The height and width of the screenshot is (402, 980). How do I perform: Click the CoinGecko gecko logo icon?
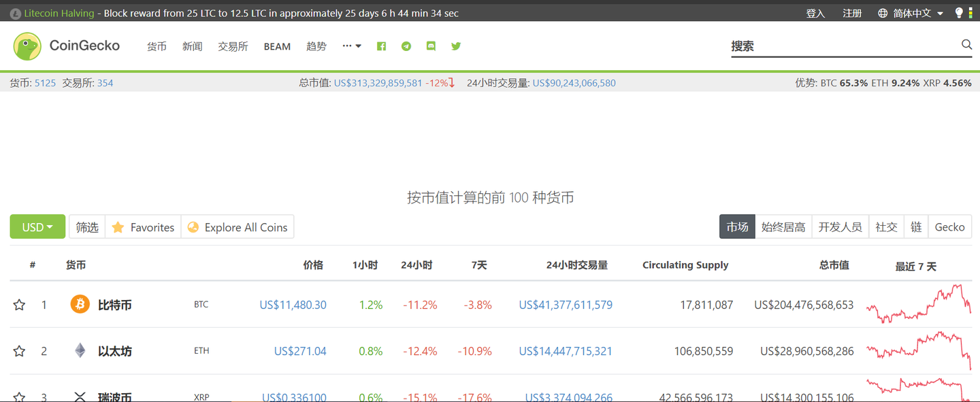click(x=27, y=46)
